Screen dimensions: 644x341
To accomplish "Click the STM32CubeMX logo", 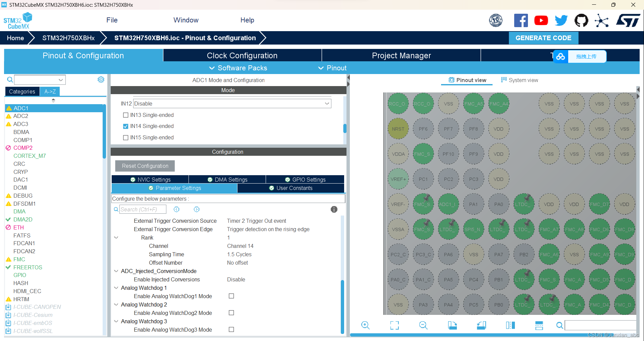I will 18,21.
